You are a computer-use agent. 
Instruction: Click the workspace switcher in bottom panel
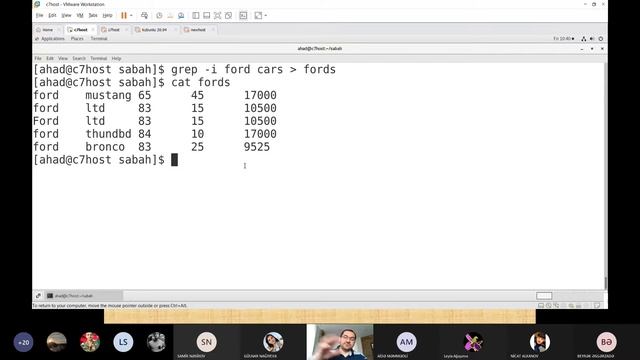[x=544, y=296]
